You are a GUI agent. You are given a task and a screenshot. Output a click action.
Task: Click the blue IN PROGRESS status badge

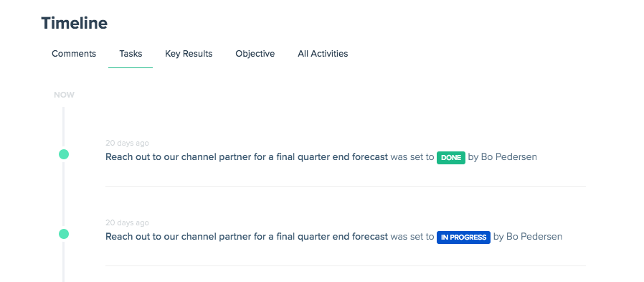pos(463,238)
